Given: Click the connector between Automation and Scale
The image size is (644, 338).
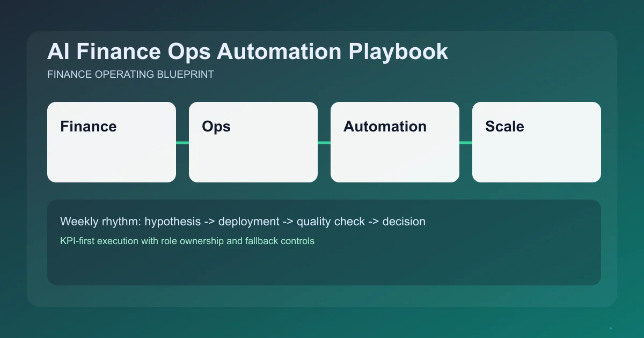Looking at the screenshot, I should (466, 142).
